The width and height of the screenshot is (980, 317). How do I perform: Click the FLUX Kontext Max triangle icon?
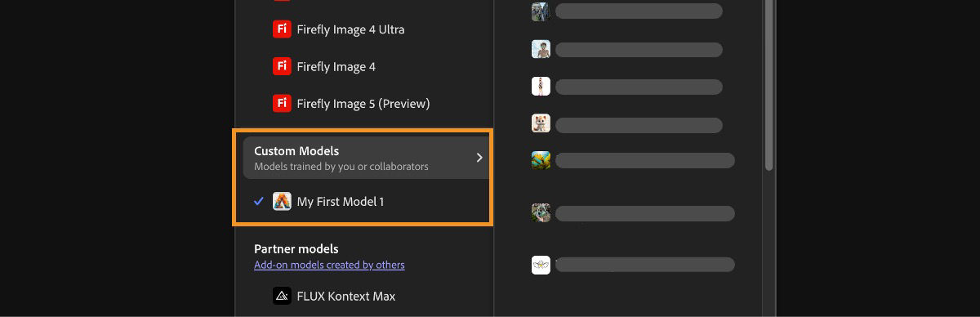(x=282, y=296)
